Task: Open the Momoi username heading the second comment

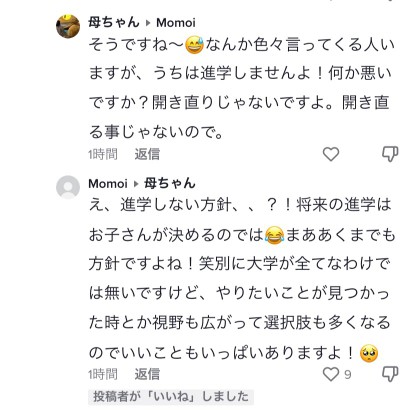Action: click(108, 183)
